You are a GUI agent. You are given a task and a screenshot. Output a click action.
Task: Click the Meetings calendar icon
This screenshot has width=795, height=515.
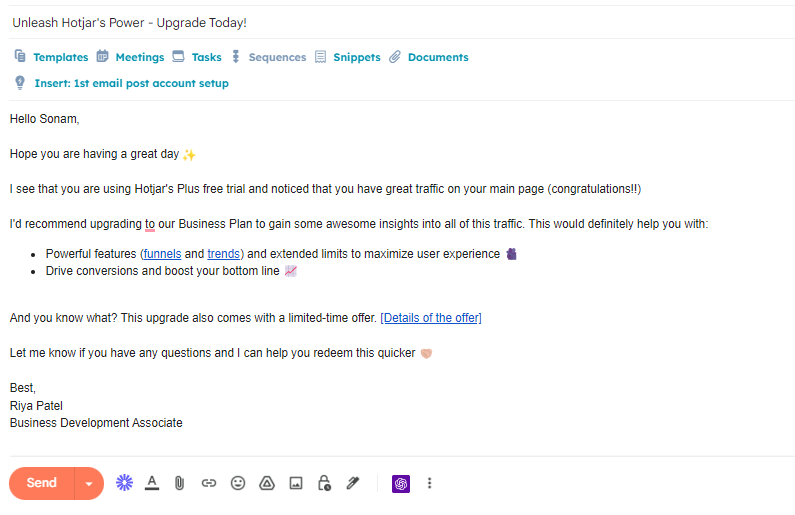102,56
